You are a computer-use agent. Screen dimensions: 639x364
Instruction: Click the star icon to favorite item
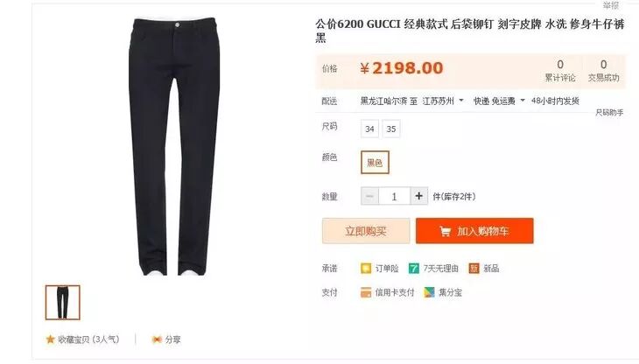[50, 339]
